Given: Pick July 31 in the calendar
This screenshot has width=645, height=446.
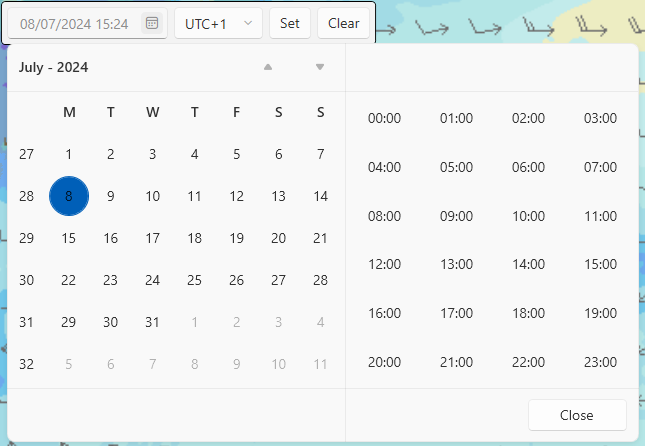Looking at the screenshot, I should [152, 322].
